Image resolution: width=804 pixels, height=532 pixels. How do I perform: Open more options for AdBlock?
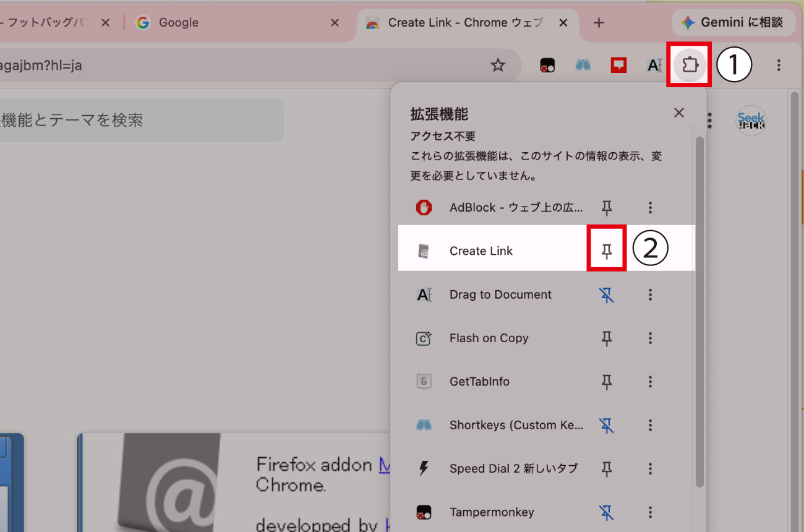(650, 207)
